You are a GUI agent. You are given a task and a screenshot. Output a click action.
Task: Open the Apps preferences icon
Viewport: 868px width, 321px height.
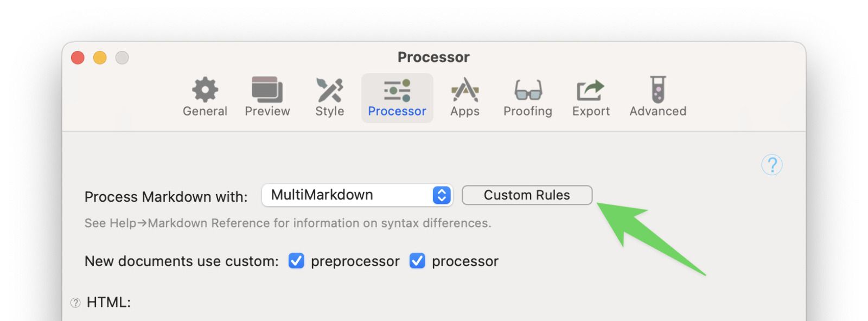pos(465,89)
